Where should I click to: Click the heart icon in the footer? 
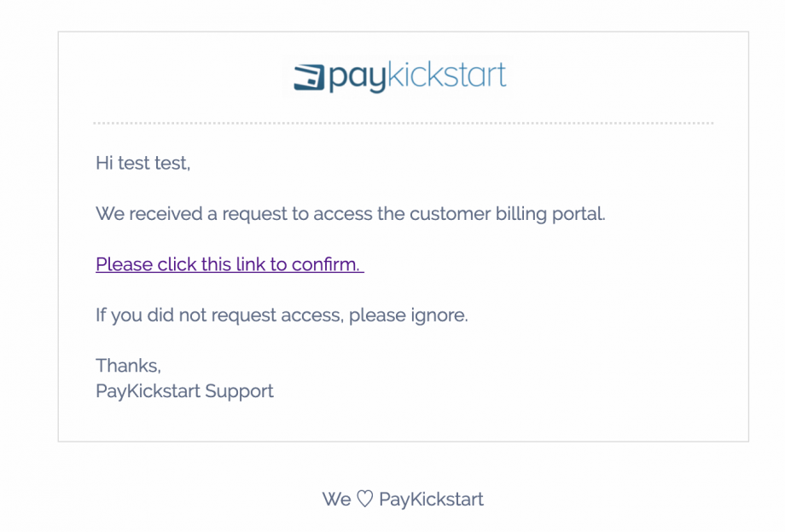point(364,500)
